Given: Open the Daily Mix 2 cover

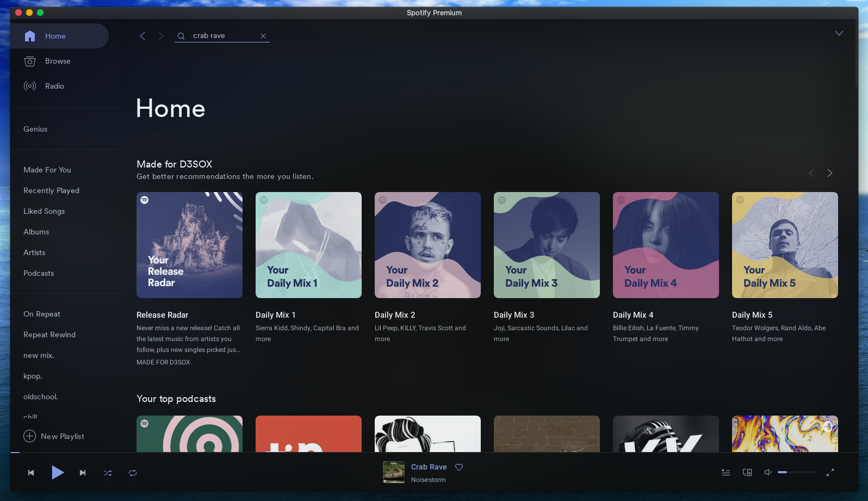Looking at the screenshot, I should coord(427,245).
